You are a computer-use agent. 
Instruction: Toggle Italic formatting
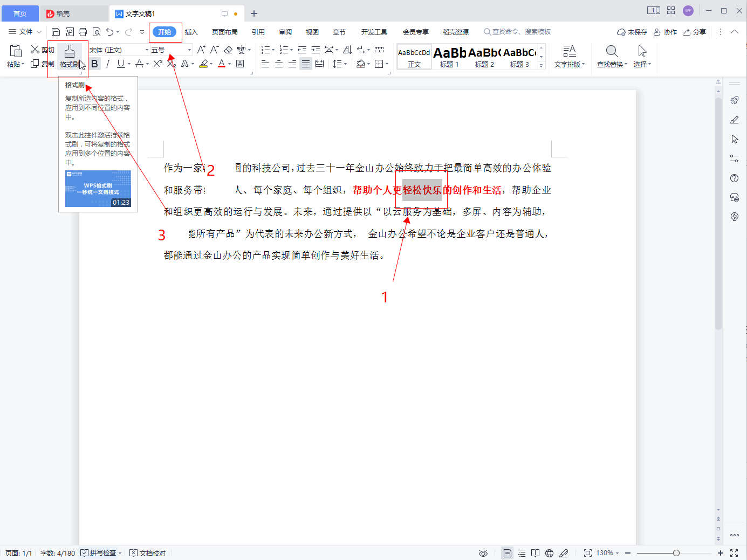point(107,64)
